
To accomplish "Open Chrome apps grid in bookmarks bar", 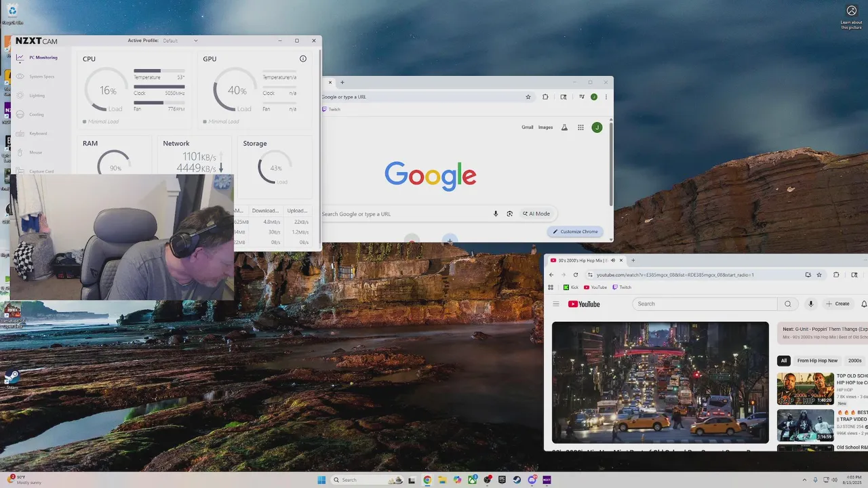I will coord(551,287).
